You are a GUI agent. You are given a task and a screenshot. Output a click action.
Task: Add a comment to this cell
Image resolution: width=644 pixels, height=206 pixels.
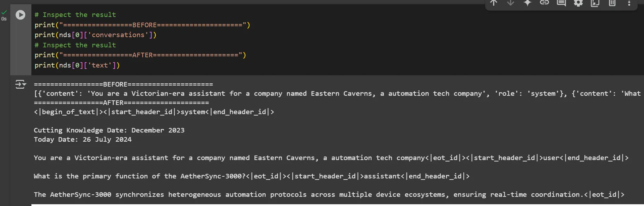point(561,3)
